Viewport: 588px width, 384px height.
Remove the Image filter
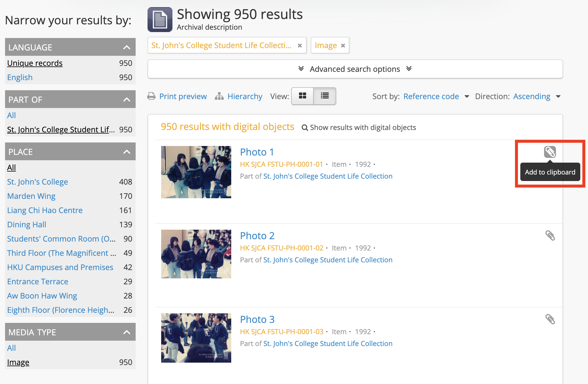(343, 45)
